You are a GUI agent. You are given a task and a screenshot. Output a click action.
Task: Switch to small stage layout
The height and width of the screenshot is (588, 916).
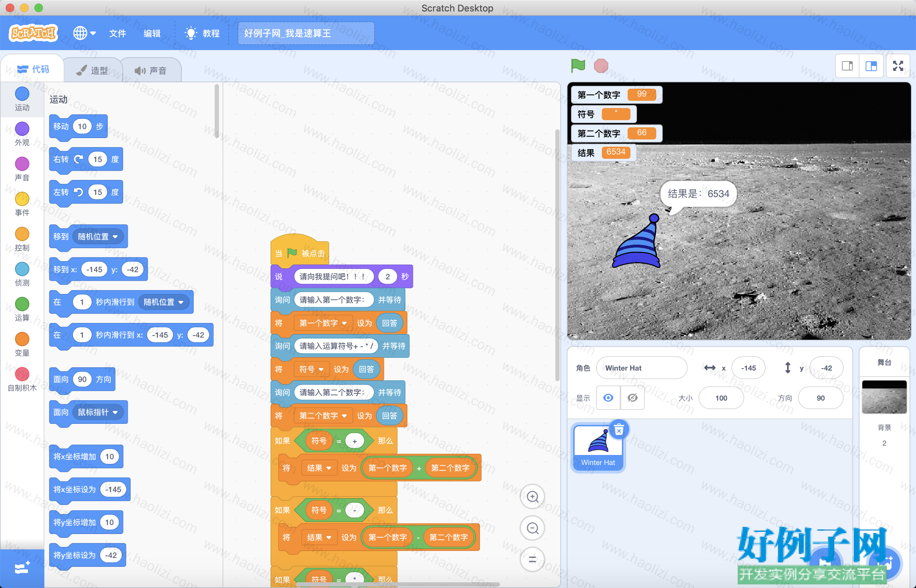coord(847,66)
